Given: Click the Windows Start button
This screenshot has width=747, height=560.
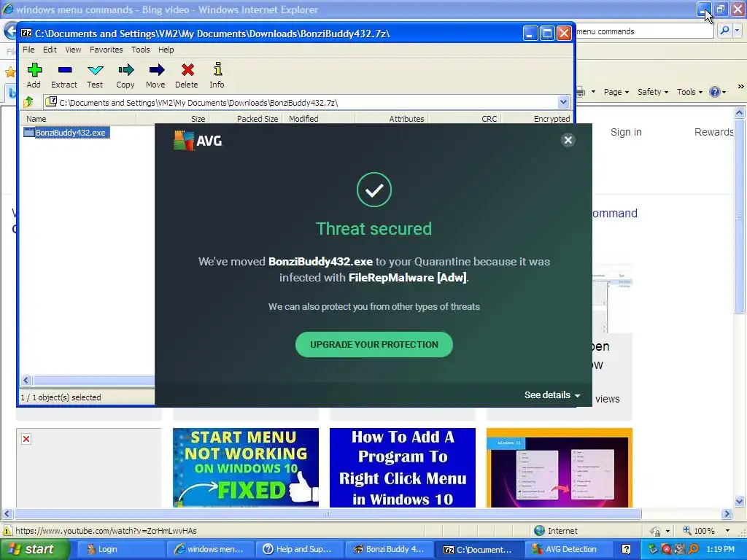Looking at the screenshot, I should (x=34, y=549).
